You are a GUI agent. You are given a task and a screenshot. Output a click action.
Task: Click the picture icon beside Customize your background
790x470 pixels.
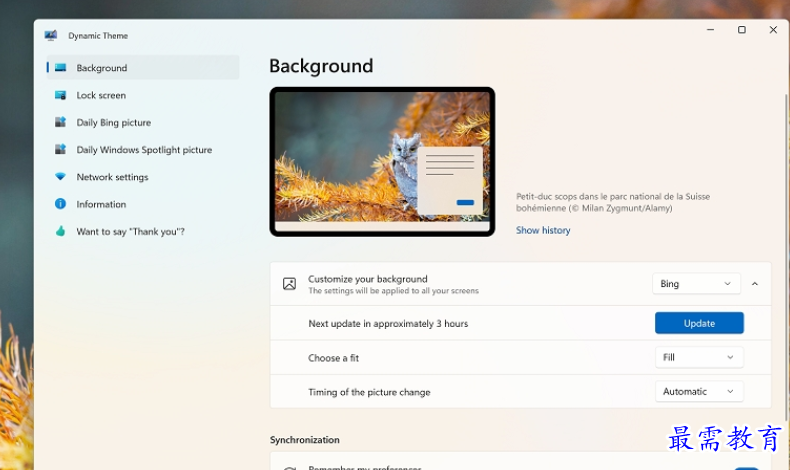coord(289,284)
